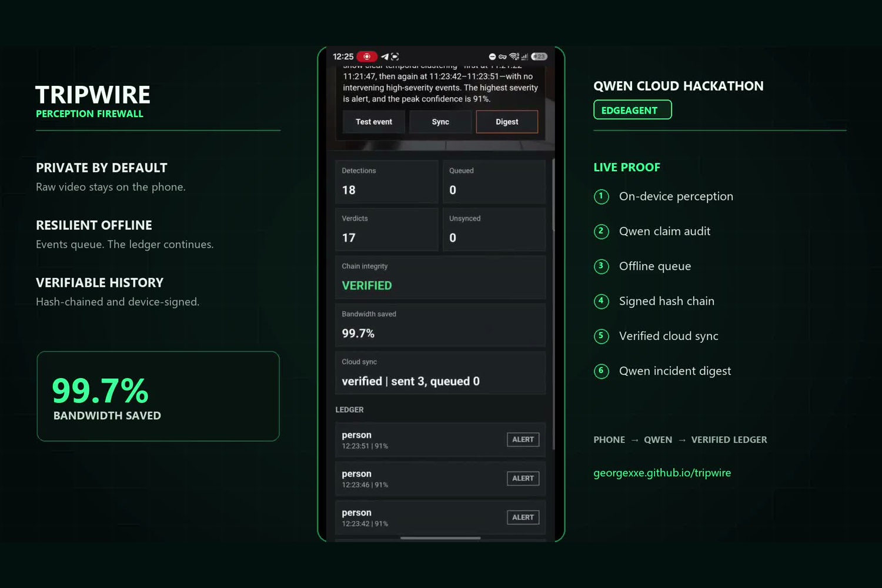Click the Test event button
Viewport: 882px width, 588px height.
374,122
